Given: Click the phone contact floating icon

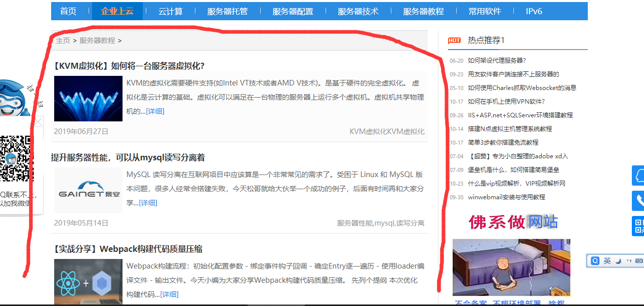Looking at the screenshot, I should pos(638,201).
